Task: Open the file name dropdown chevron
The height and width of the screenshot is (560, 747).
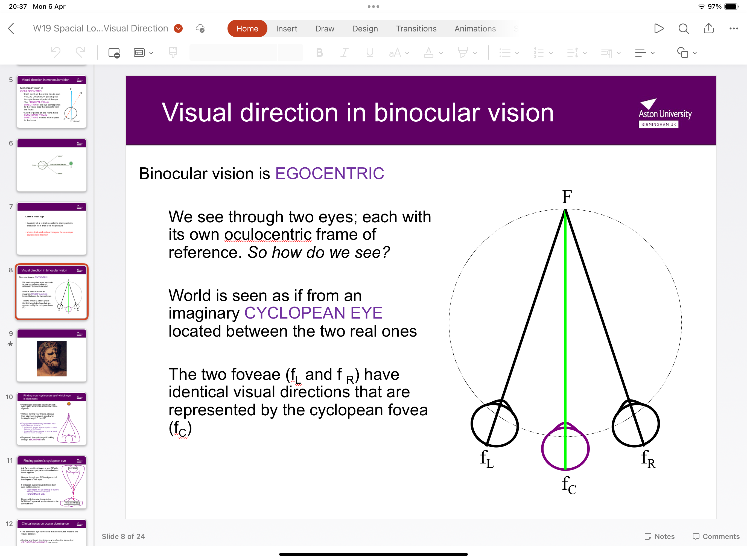Action: click(x=178, y=29)
